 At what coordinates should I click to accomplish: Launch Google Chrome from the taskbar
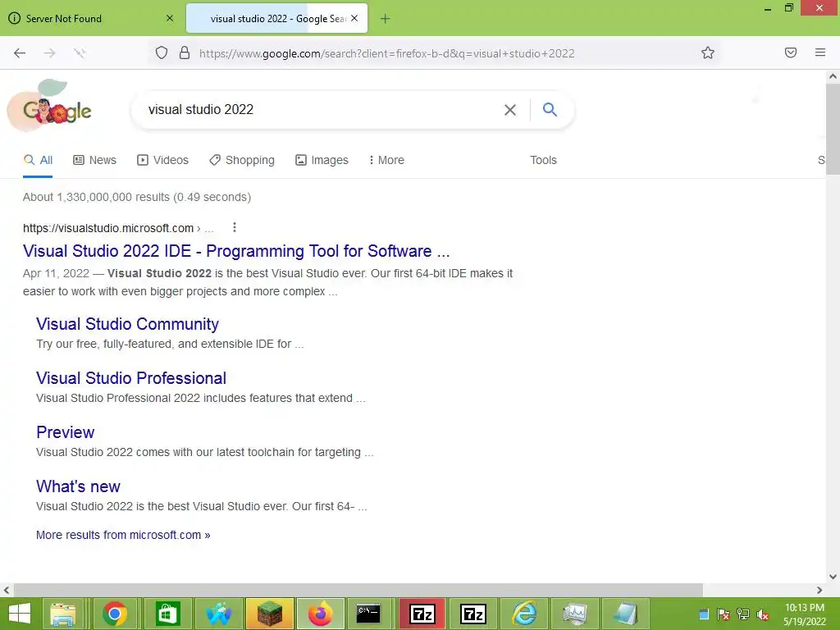click(x=115, y=614)
